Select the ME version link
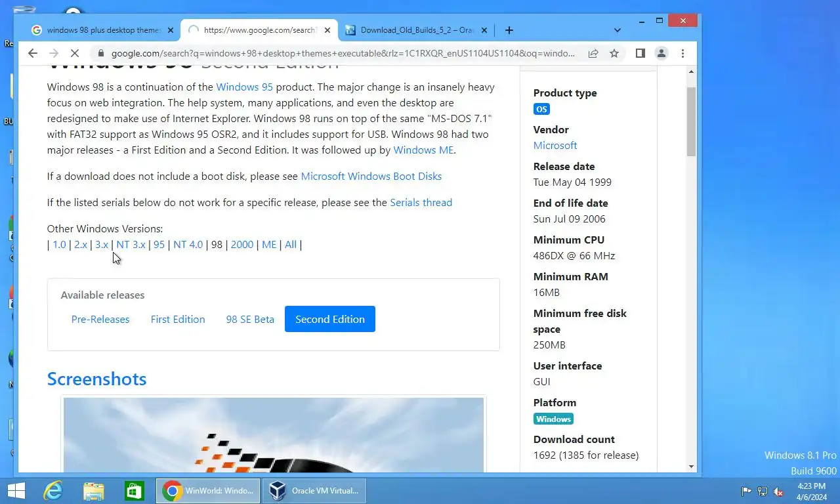The height and width of the screenshot is (504, 840). [269, 244]
